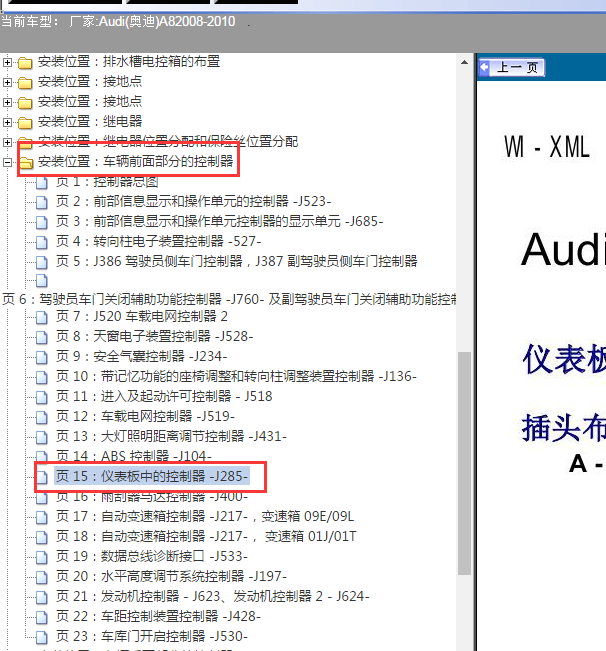Image resolution: width=606 pixels, height=651 pixels.
Task: Click page icon of 页 8 天窗电子装置控制器
Action: pos(42,337)
